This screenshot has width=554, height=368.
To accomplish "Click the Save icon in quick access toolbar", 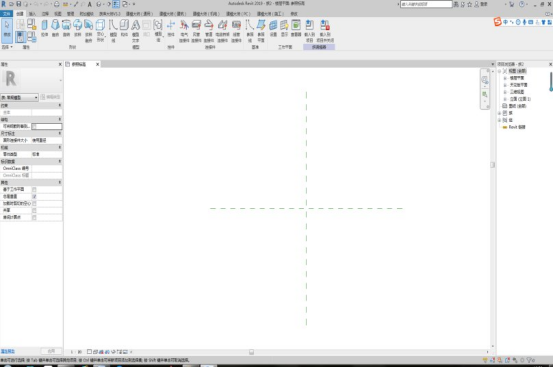I will [x=19, y=4].
